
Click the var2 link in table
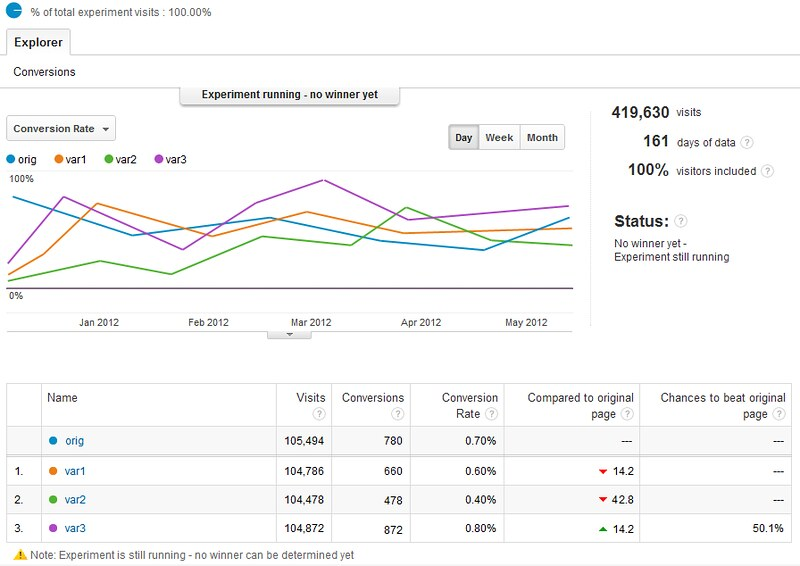point(76,499)
